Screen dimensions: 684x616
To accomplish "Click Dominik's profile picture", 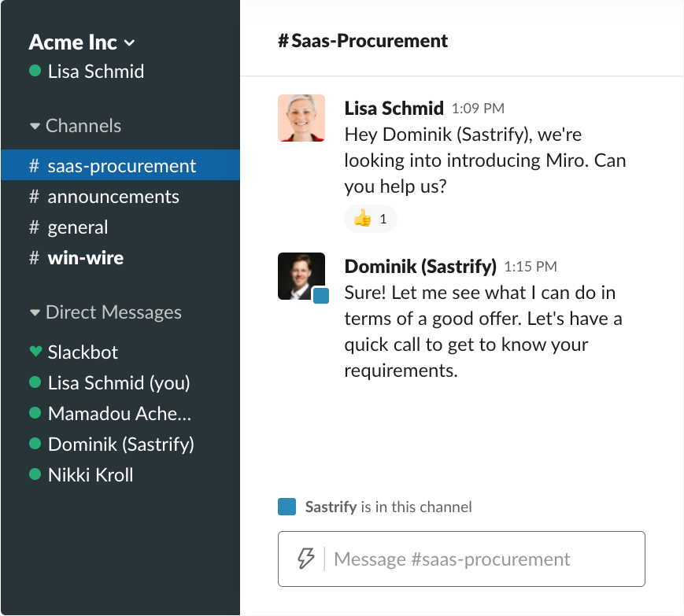I will (x=301, y=275).
